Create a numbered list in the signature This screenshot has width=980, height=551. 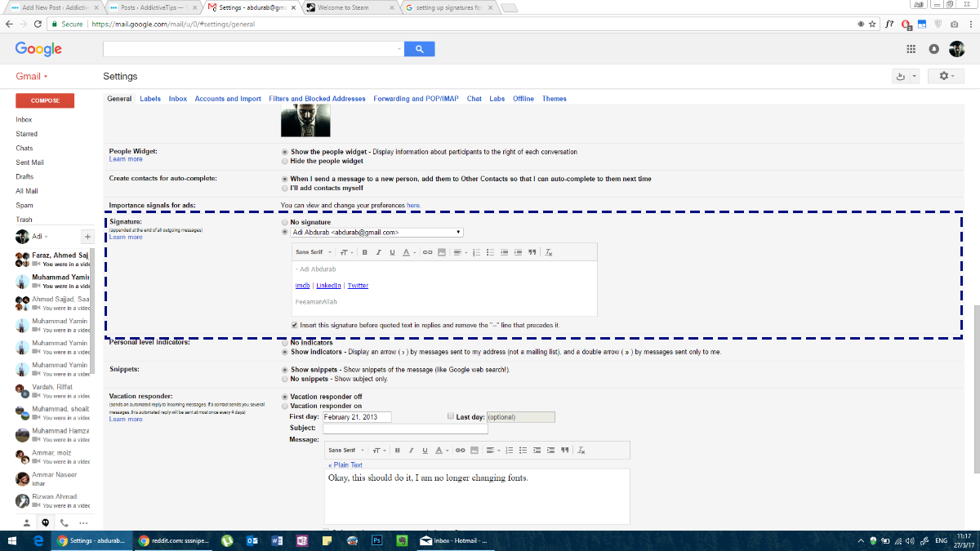(x=476, y=251)
